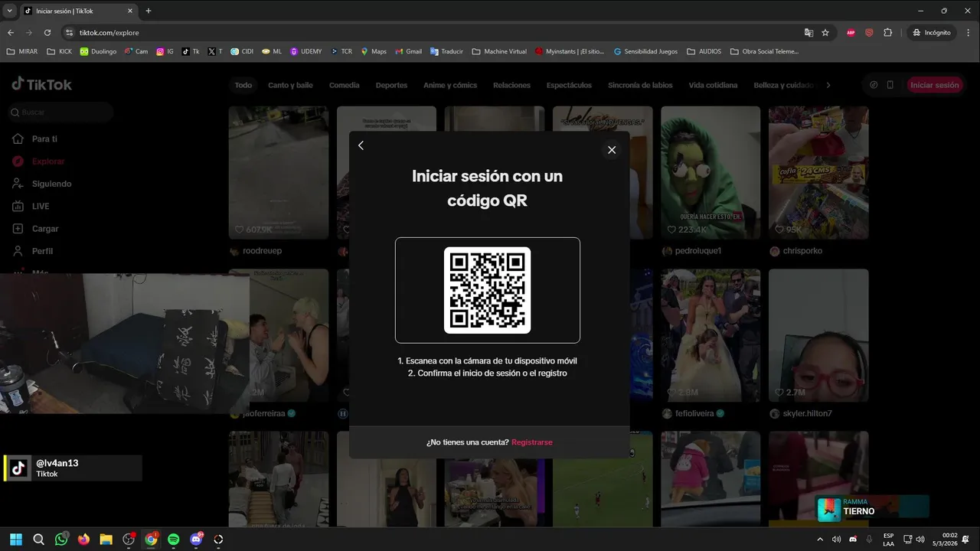Open the mobile app icon in header
The image size is (980, 551).
pos(890,85)
